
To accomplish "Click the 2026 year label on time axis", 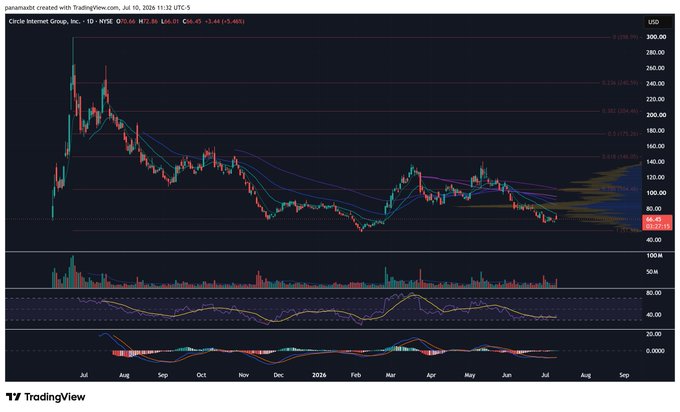I will (x=319, y=375).
